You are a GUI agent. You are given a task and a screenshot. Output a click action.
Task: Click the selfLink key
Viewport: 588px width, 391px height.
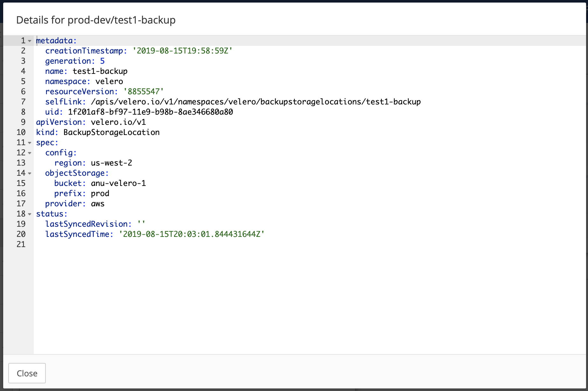pyautogui.click(x=66, y=102)
